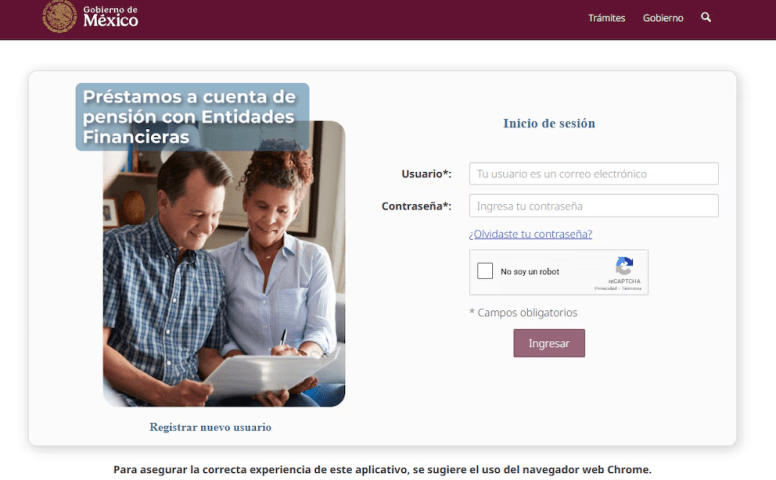Screen dimensions: 776x480
Task: Open the reCAPTCHA Privacidad link
Action: pos(605,288)
